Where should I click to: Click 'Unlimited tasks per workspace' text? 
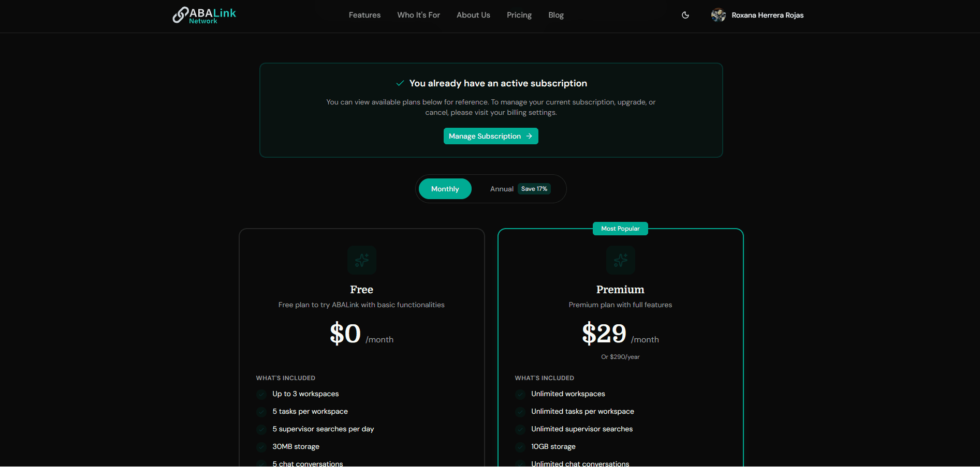click(582, 412)
